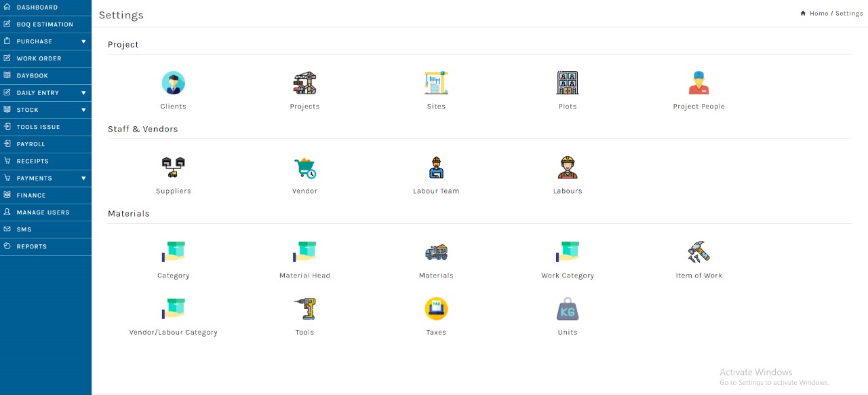Open the Materials truck icon
Viewport: 868px width, 395px height.
click(436, 252)
